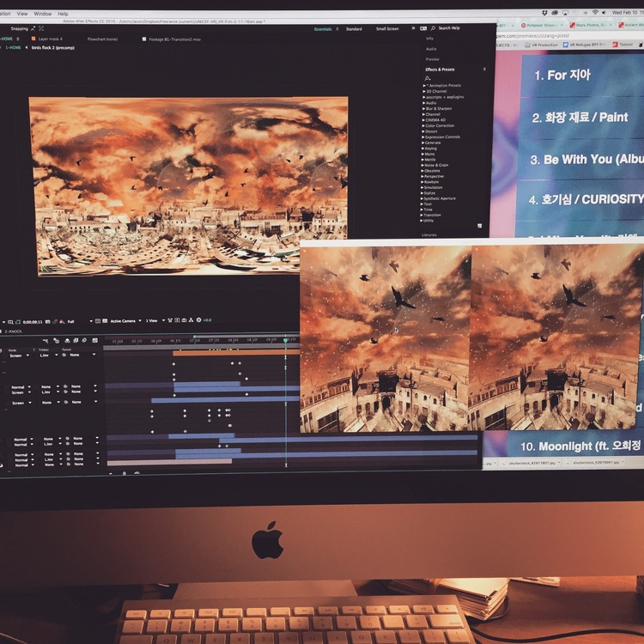Click the current time indicator in timeline
Screen dimensions: 644x644
point(286,341)
